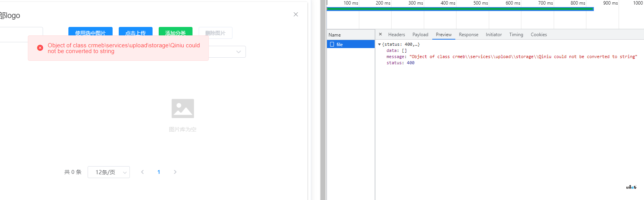Click the 使用选中图片 button
The height and width of the screenshot is (200, 644).
(90, 32)
